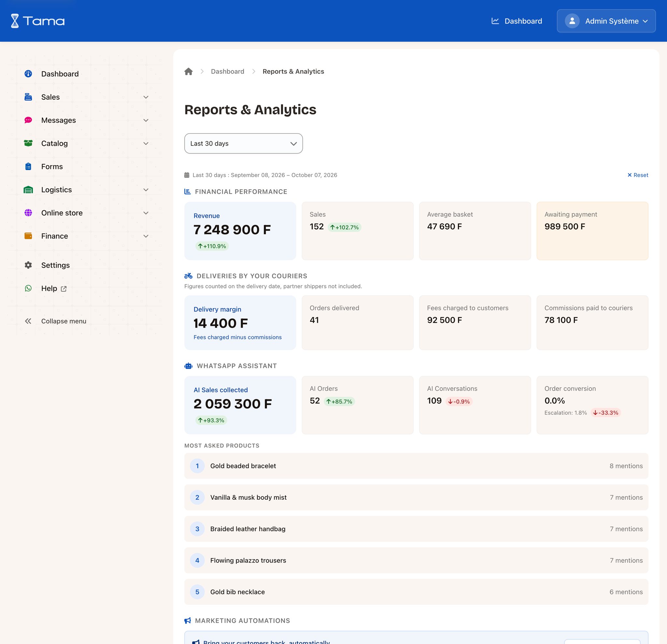
Task: Expand the Messages menu chevron
Action: click(146, 120)
